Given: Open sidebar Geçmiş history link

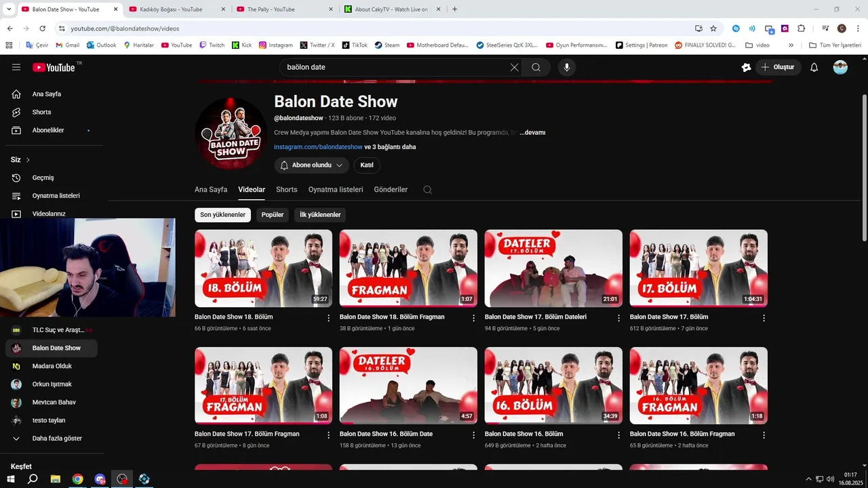Looking at the screenshot, I should [x=52, y=178].
